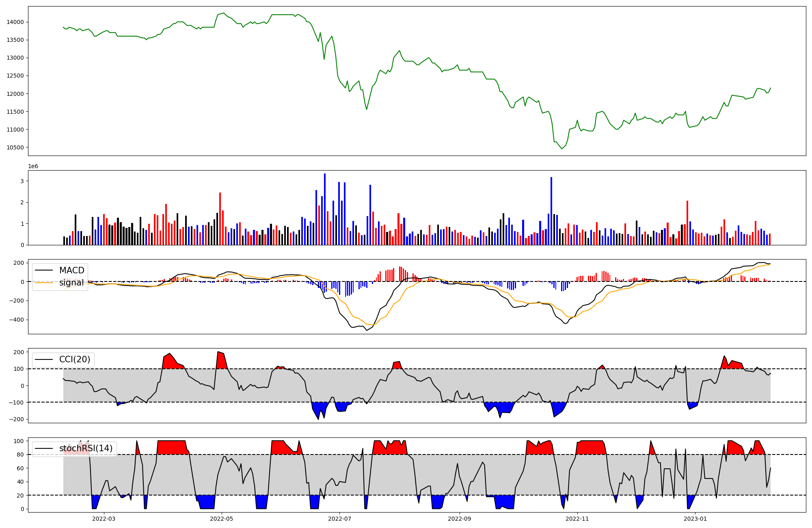Click the 2022-09 x-axis tick label
Viewport: 812px width, 528px height.
point(460,519)
